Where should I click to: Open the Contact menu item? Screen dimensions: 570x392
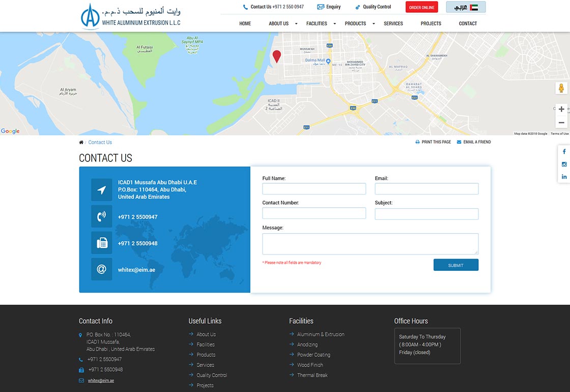(468, 23)
